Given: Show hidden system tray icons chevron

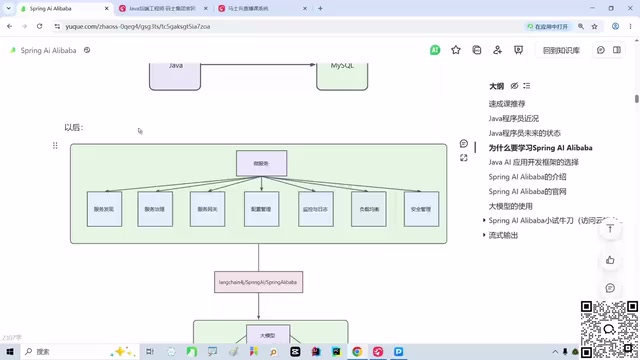Looking at the screenshot, I should coord(555,352).
